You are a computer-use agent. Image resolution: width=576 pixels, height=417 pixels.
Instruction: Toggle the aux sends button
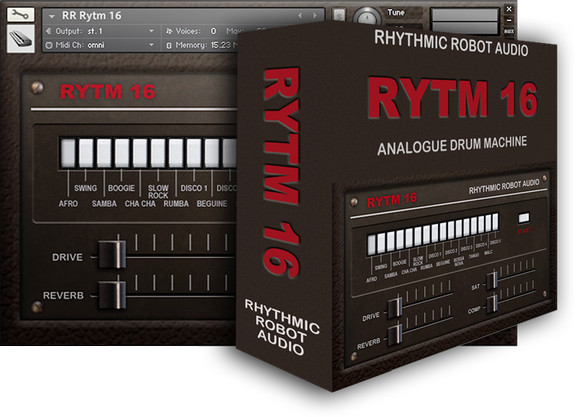pos(509,32)
